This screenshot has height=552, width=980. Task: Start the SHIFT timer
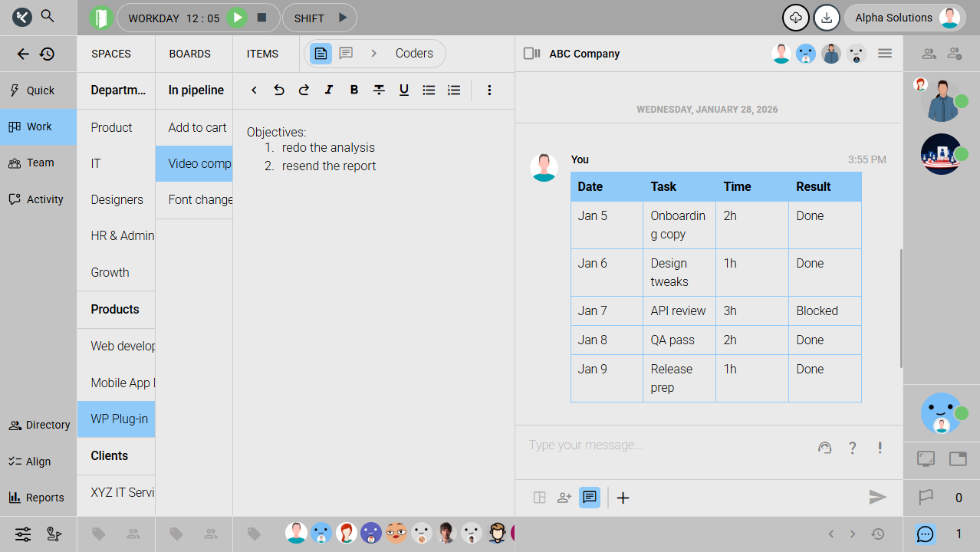pos(343,18)
